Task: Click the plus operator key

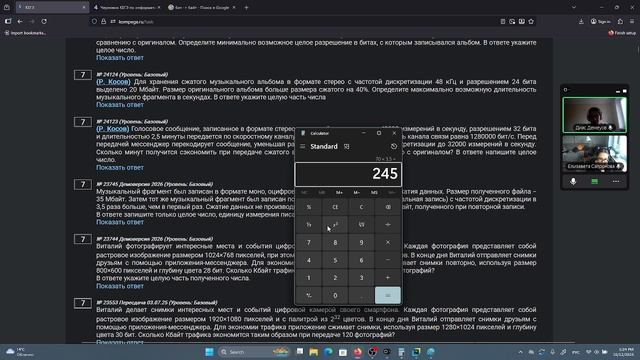Action: pyautogui.click(x=388, y=278)
